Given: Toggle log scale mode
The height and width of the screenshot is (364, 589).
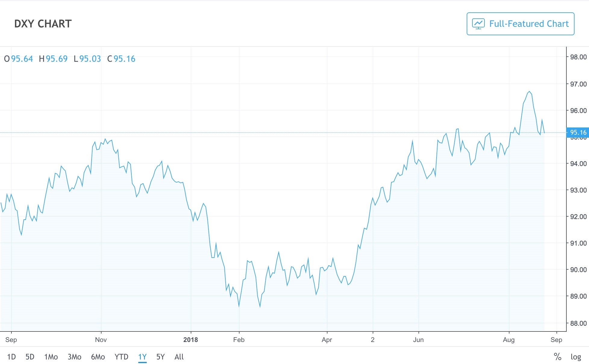Looking at the screenshot, I should [x=576, y=357].
